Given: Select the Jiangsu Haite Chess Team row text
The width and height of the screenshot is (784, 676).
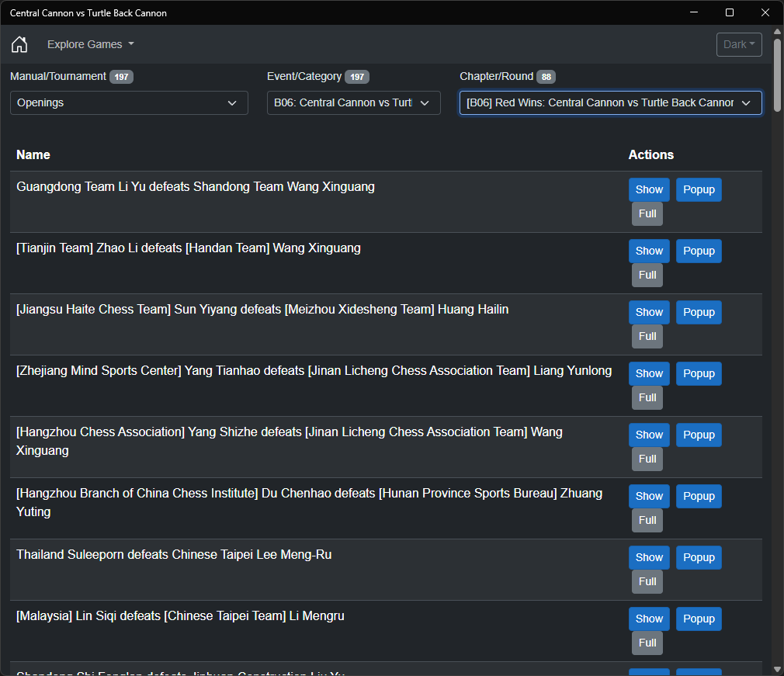Looking at the screenshot, I should click(262, 310).
